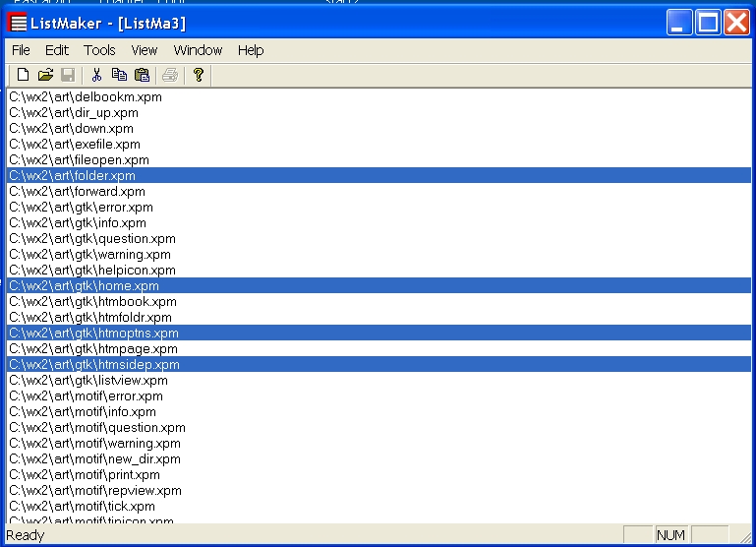Select row C:\wx2\art\down.xpm

click(x=378, y=128)
